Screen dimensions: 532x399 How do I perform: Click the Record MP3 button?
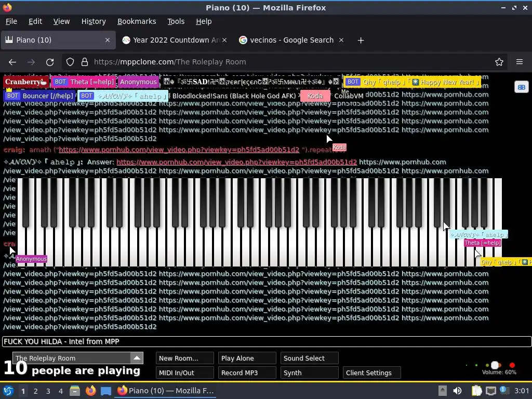(247, 373)
